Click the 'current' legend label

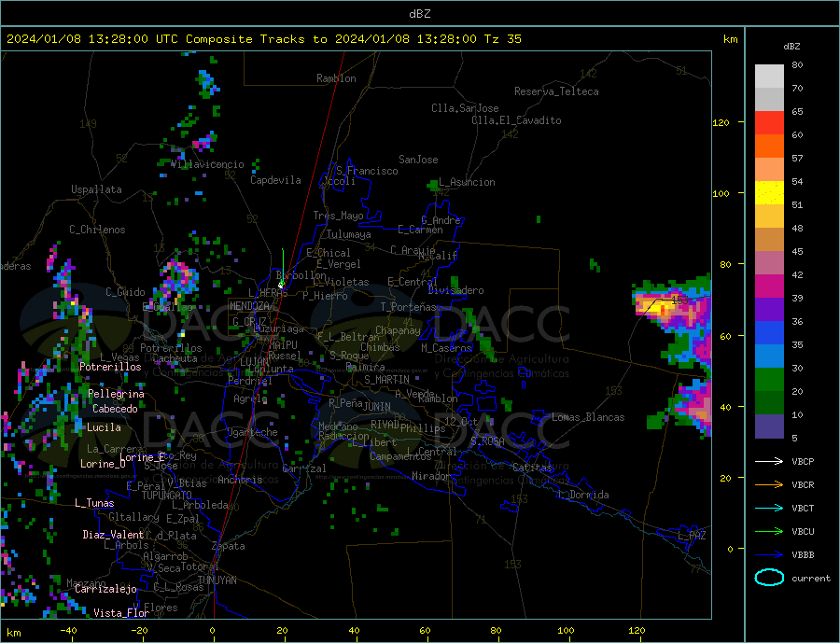point(811,579)
